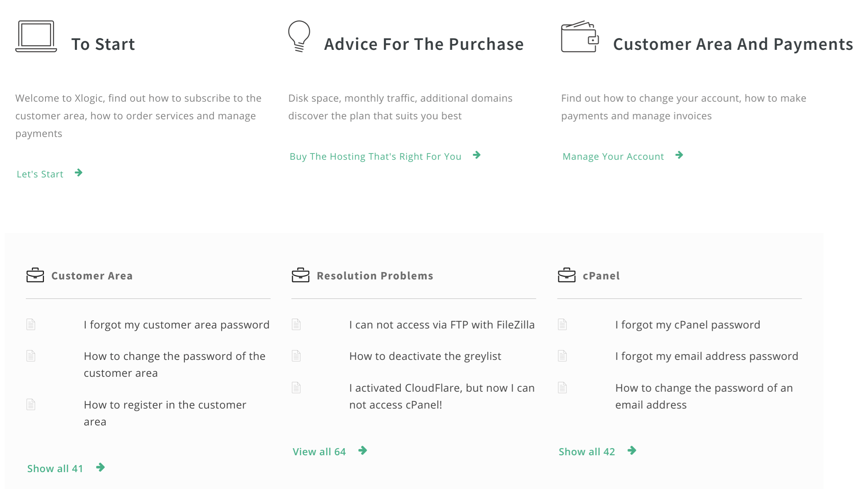Click document icon beside 'How to change the password of the customer area'

31,356
